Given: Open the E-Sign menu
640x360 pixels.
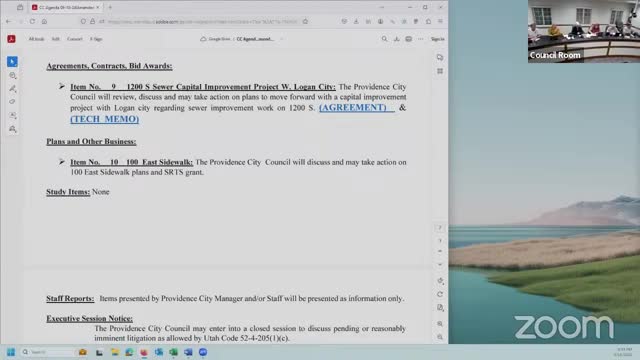Looking at the screenshot, I should [96, 39].
